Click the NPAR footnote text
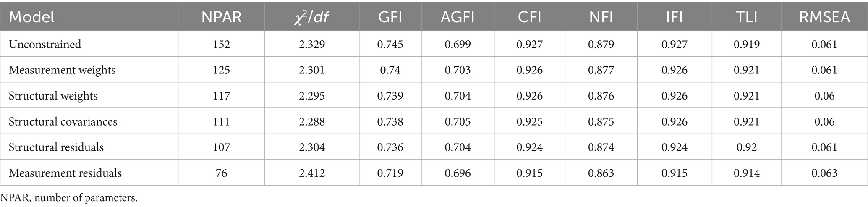Screen dimensions: 868x207 click(x=69, y=198)
